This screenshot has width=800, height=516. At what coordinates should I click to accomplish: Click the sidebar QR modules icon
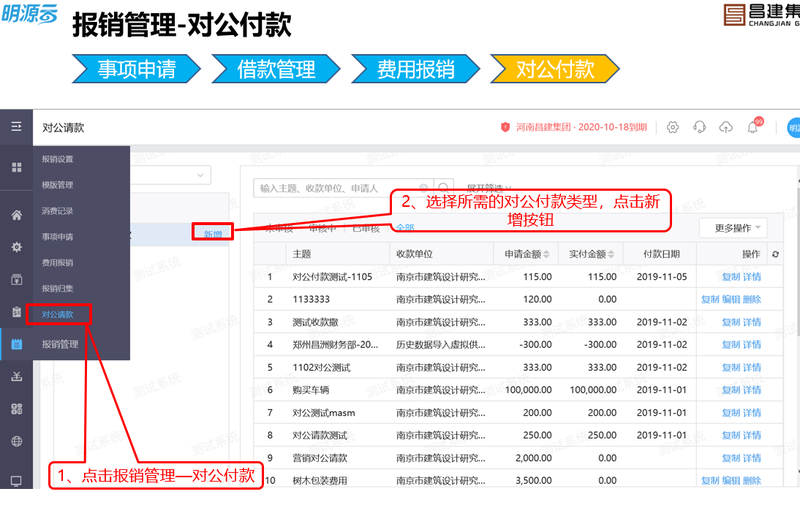tap(16, 409)
